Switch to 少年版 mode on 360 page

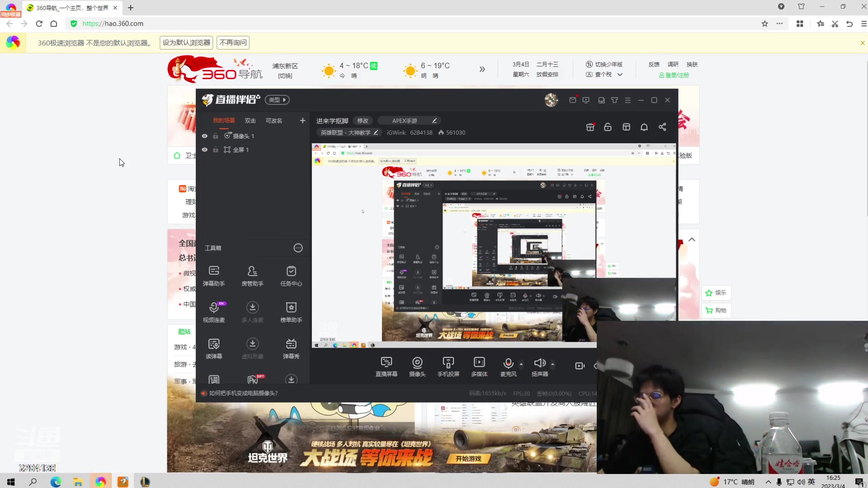click(x=604, y=65)
